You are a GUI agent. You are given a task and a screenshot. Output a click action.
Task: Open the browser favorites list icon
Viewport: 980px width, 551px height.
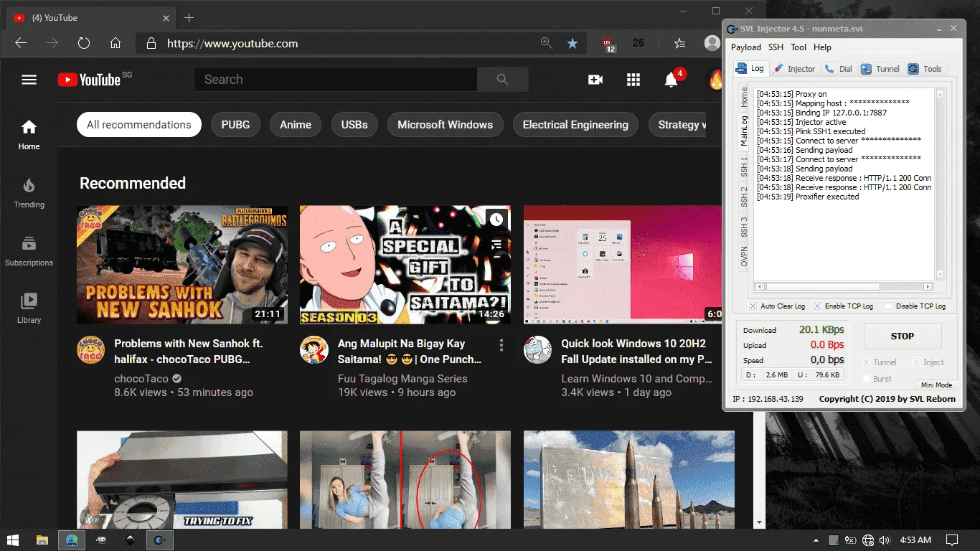click(x=679, y=43)
